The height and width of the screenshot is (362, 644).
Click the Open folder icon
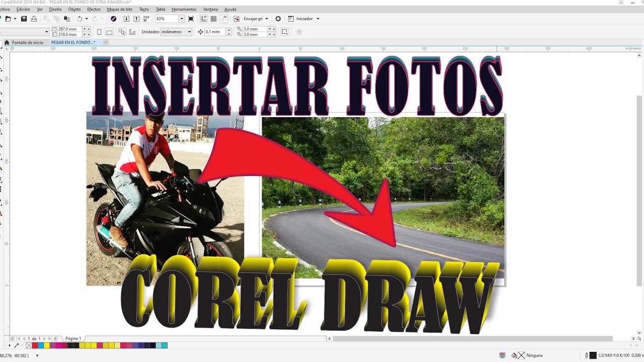pos(8,19)
